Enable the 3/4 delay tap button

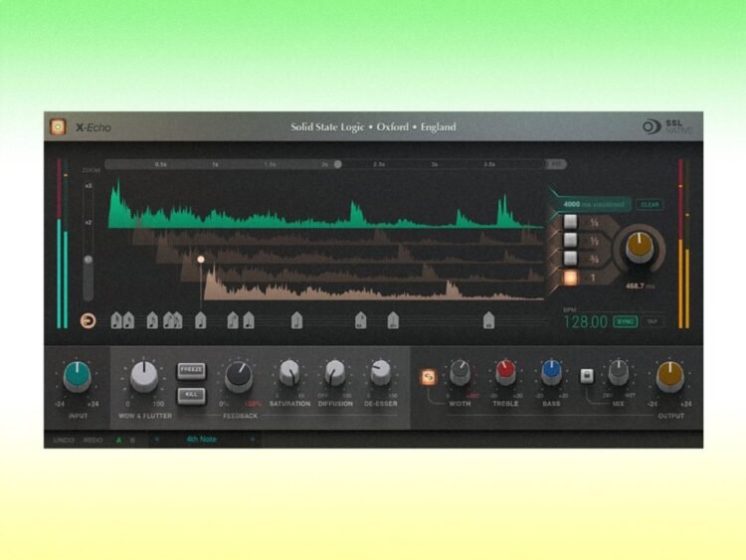570,259
